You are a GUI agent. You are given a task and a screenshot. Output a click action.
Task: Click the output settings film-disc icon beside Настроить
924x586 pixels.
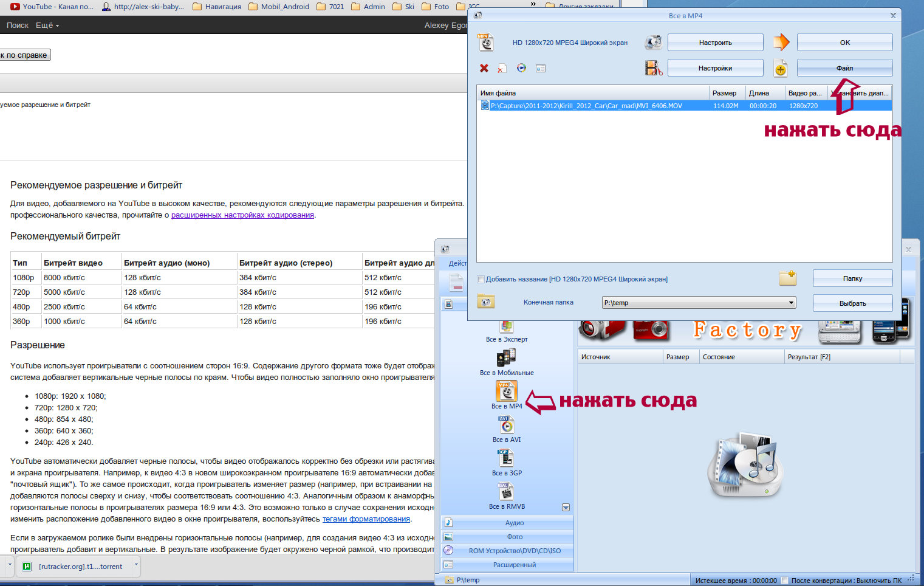point(653,42)
